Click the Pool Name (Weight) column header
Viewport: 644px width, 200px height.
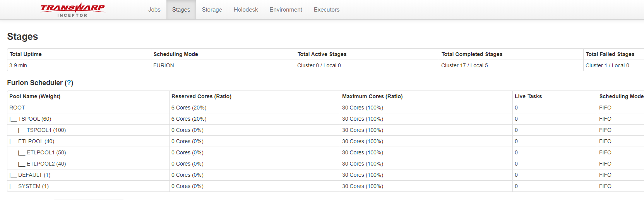click(x=35, y=96)
